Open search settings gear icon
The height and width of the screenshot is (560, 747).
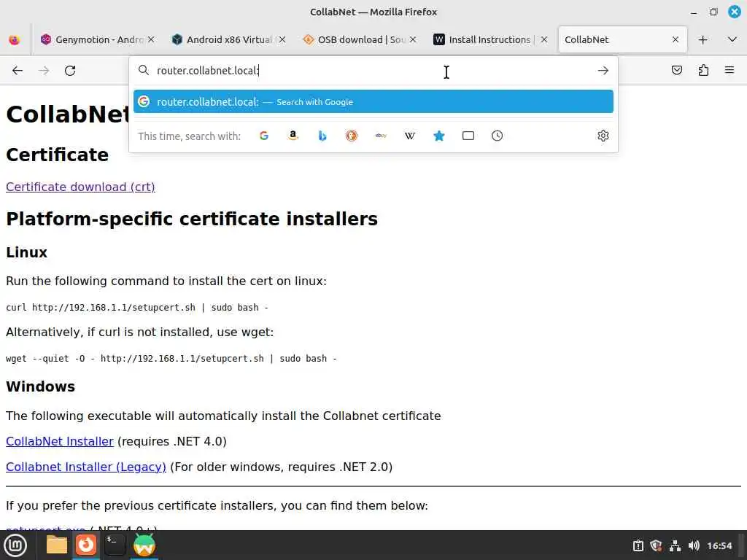[603, 136]
